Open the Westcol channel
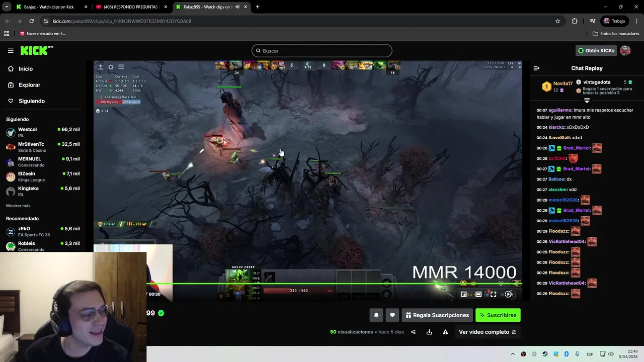Viewport: 644px width, 362px height. tap(43, 132)
